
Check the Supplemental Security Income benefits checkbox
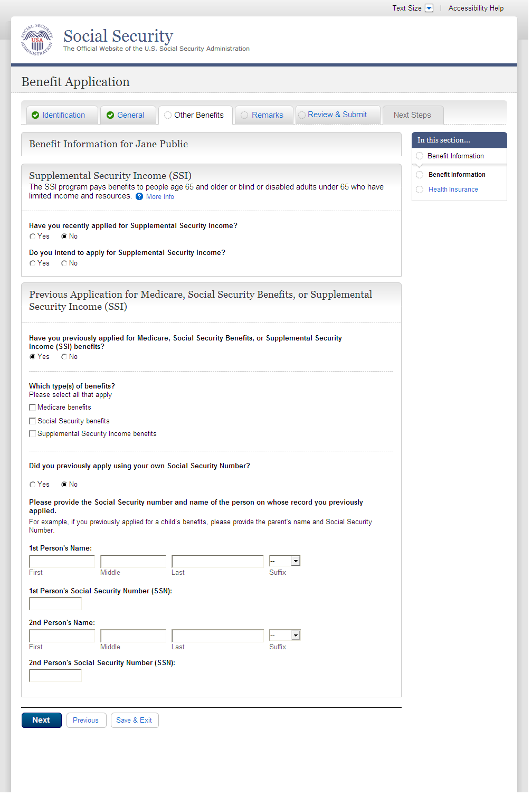tap(33, 434)
